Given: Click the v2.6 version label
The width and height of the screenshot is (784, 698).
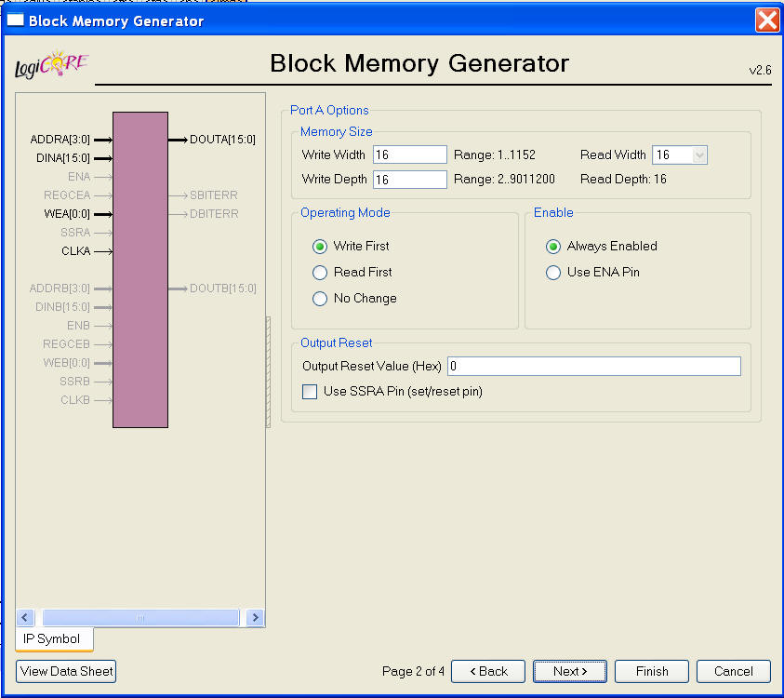Looking at the screenshot, I should [x=760, y=70].
